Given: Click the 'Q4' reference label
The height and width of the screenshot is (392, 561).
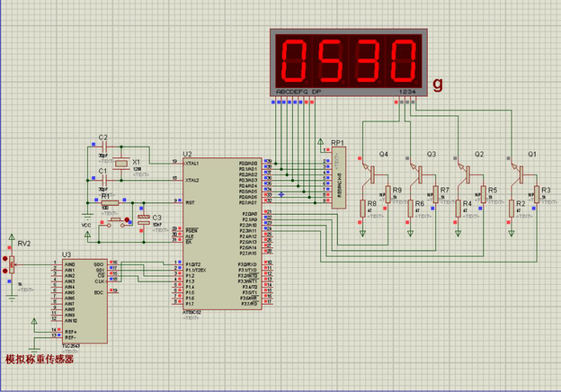Looking at the screenshot, I should (384, 154).
